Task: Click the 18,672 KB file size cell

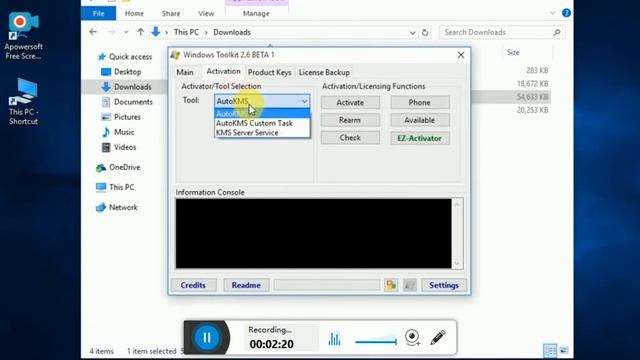Action: [x=532, y=84]
